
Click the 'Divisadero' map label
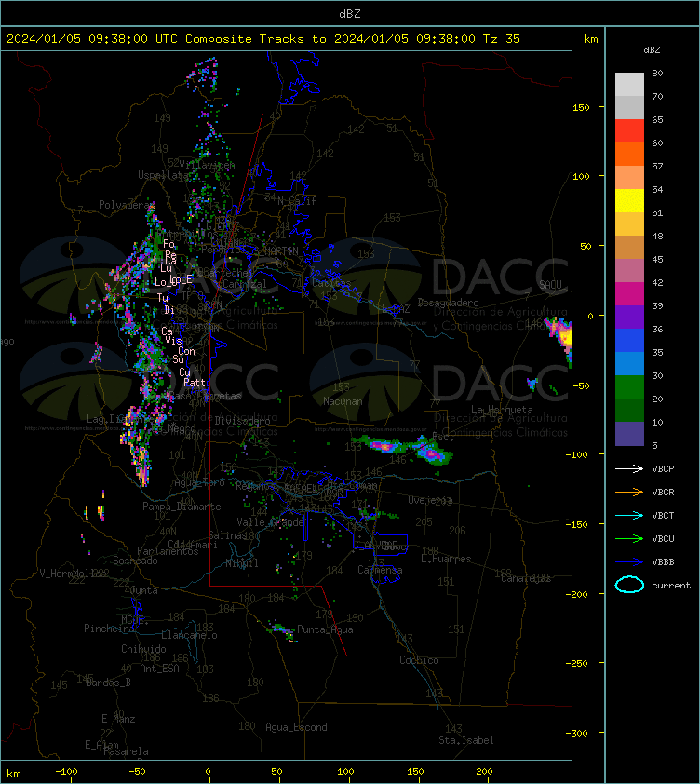[243, 422]
